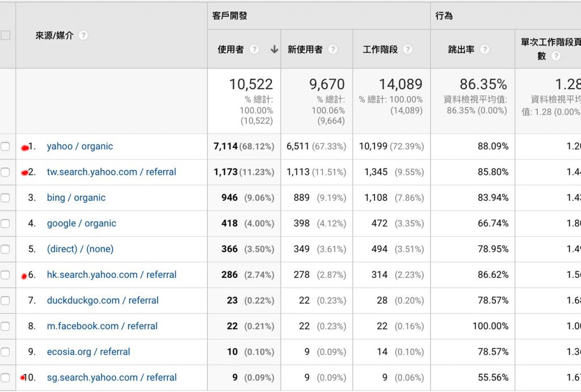Check the google / organic row checkbox

pos(5,223)
